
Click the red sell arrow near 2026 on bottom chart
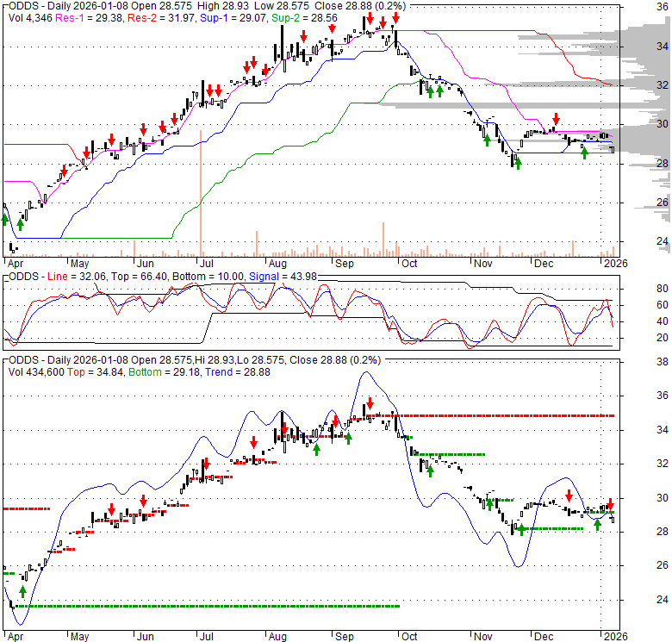[610, 503]
